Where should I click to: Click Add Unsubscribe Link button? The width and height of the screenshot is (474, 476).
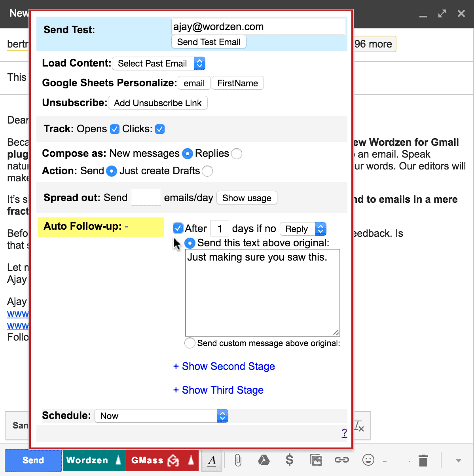click(x=158, y=103)
